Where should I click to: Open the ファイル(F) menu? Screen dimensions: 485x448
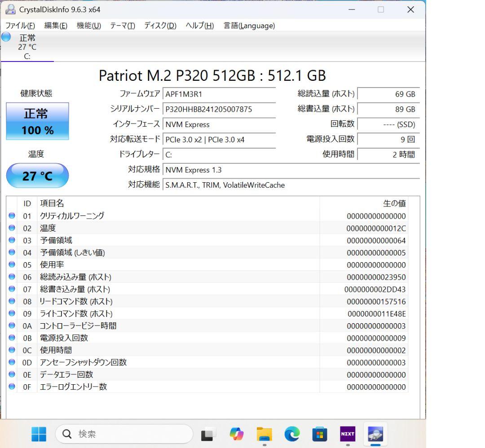[20, 26]
